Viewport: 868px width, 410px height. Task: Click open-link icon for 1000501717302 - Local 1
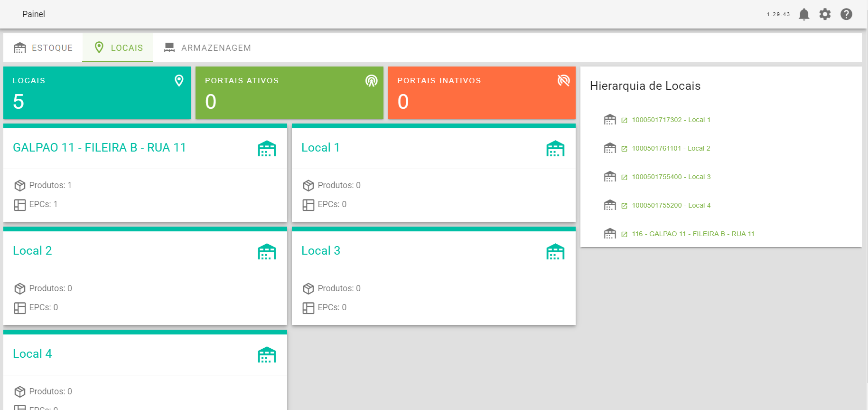(625, 121)
